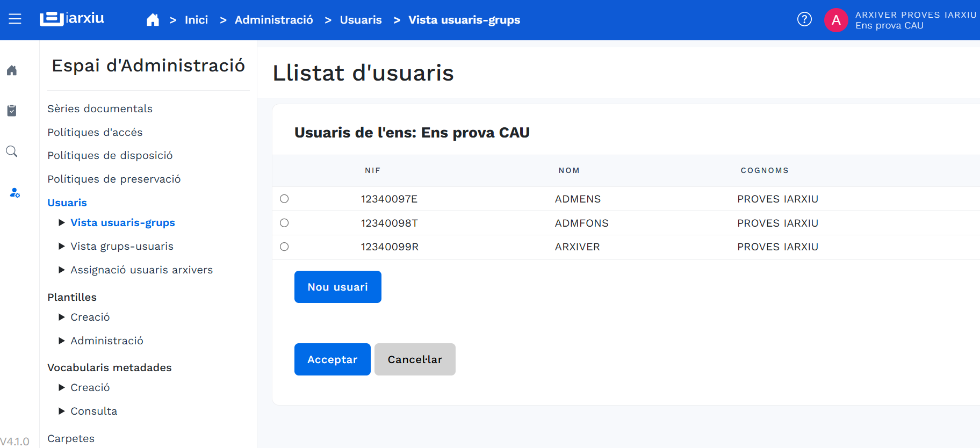
Task: Expand Creació triangle under Vocabularis metadades
Action: (62, 387)
